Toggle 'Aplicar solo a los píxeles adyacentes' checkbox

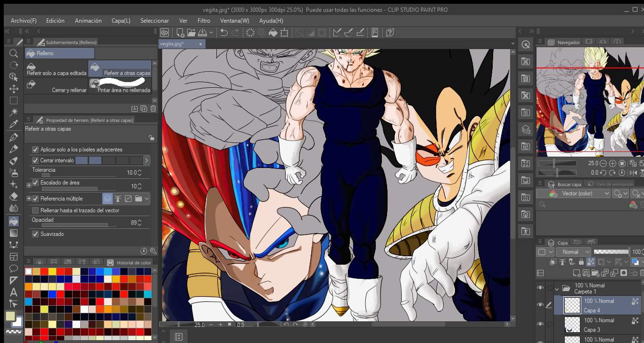[35, 150]
